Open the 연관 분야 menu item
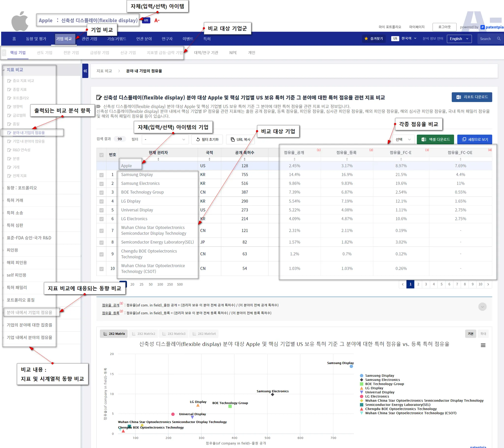Viewport: 504px width, 448px height. click(x=144, y=39)
